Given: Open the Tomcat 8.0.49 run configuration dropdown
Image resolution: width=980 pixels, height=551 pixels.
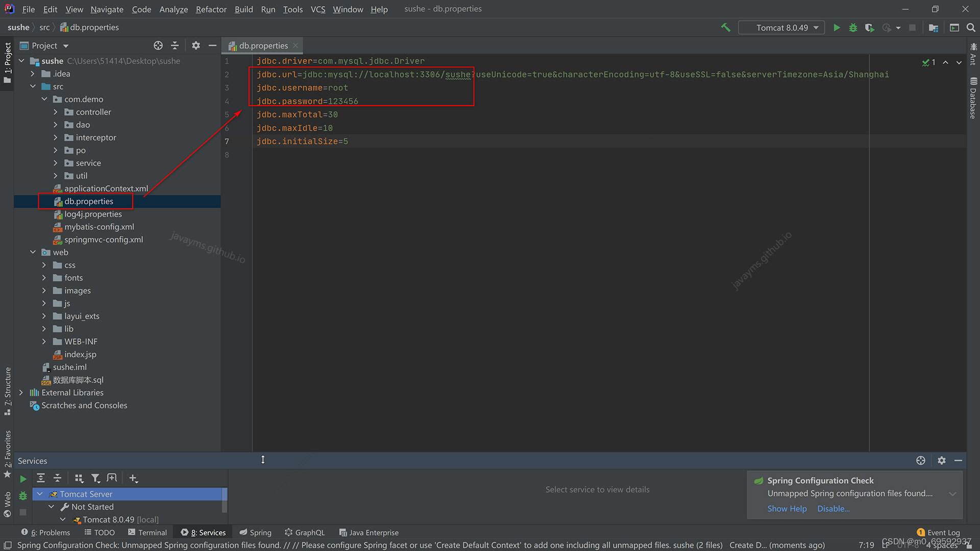Looking at the screenshot, I should tap(781, 28).
